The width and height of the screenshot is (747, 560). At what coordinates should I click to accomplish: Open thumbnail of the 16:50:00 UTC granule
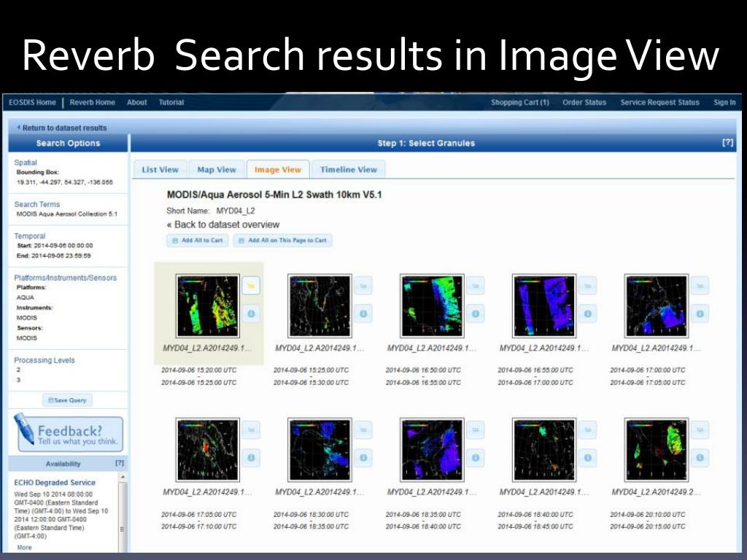(x=432, y=306)
